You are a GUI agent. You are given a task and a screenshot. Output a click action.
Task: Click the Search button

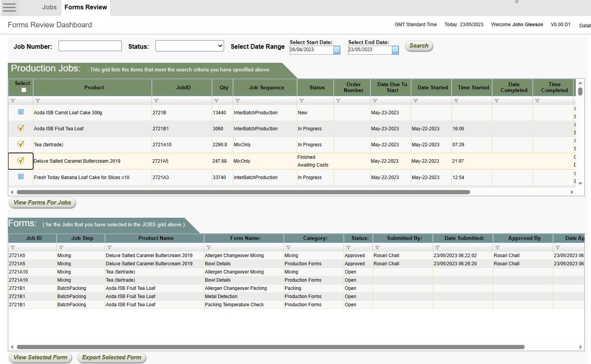click(x=418, y=46)
